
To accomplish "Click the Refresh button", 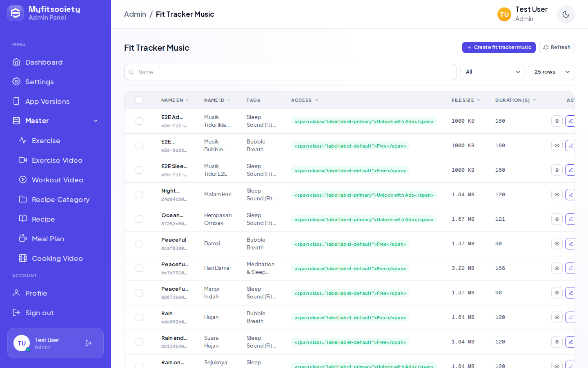I will pyautogui.click(x=557, y=47).
